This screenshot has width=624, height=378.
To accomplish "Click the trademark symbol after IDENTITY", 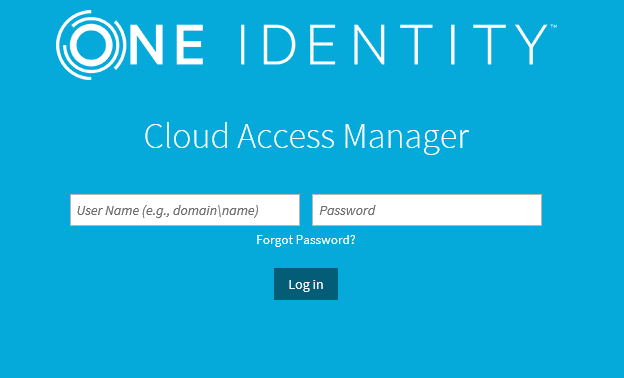I will [x=554, y=27].
